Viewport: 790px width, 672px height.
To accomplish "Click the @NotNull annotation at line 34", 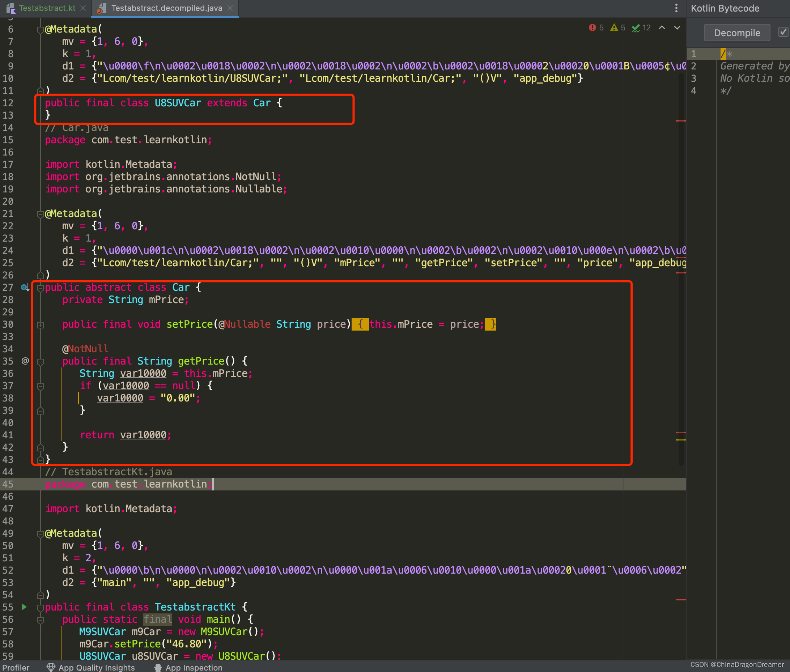I will 85,349.
